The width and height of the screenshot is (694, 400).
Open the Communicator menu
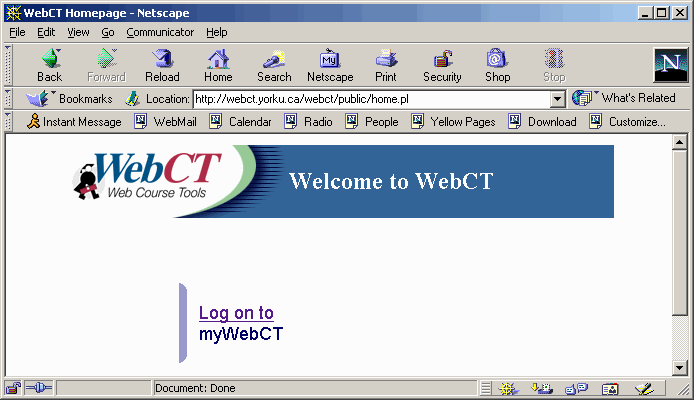click(x=160, y=32)
